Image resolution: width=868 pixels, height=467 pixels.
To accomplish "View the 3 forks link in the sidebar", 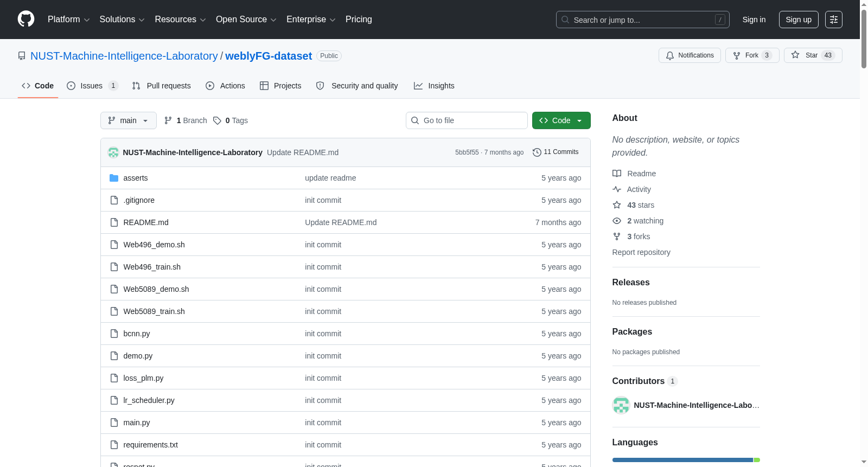I will pyautogui.click(x=631, y=236).
